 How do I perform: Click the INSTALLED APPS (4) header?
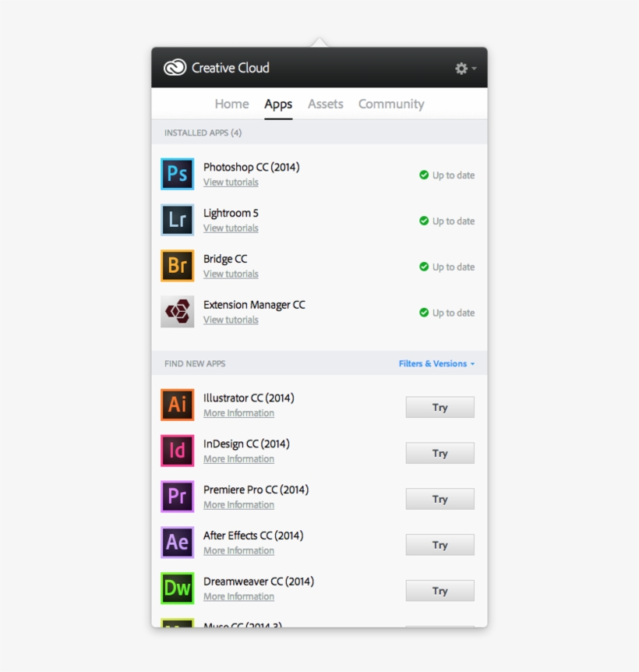click(203, 133)
